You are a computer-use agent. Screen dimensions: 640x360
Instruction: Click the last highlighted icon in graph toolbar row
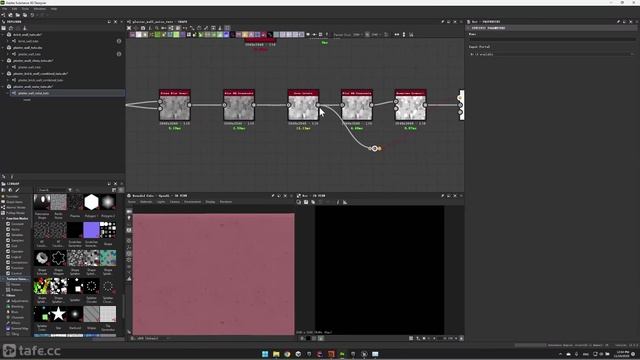click(x=227, y=28)
